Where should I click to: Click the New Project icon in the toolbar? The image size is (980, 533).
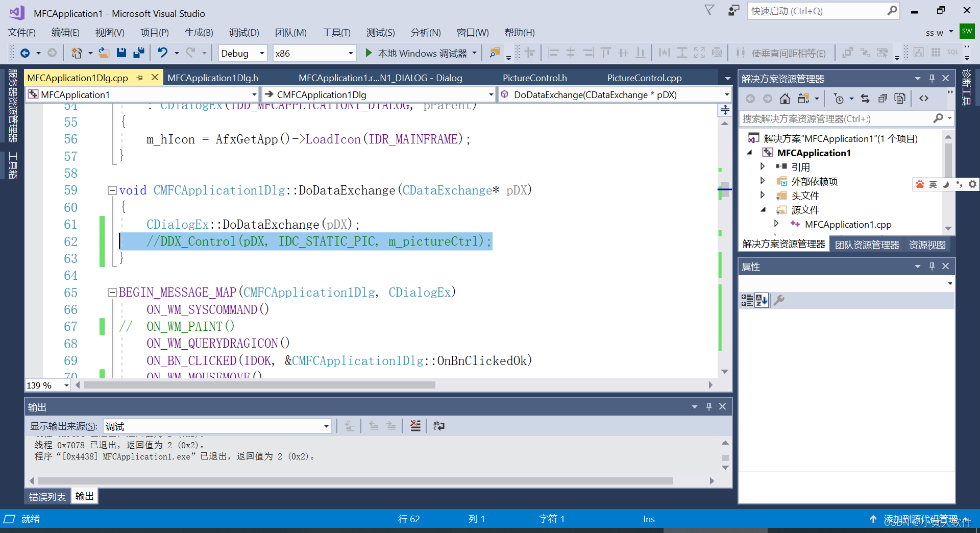point(77,53)
